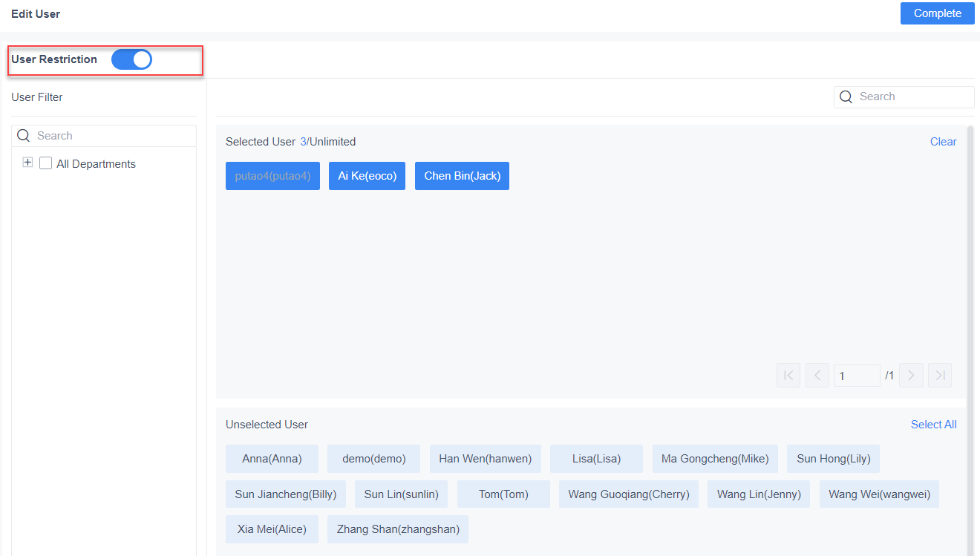Viewport: 980px width, 556px height.
Task: Click the next page arrow
Action: pyautogui.click(x=911, y=375)
